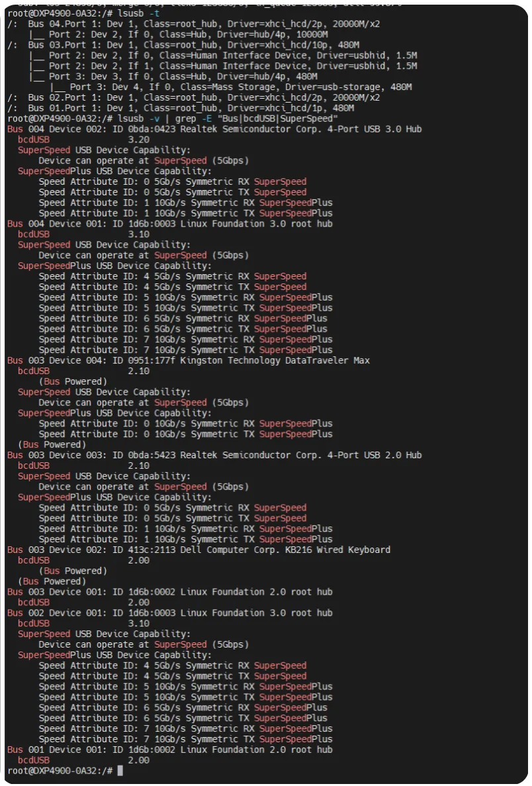Click the Bus 003 Linux Foundation 2.0 root hub line
The image size is (532, 786).
point(170,592)
